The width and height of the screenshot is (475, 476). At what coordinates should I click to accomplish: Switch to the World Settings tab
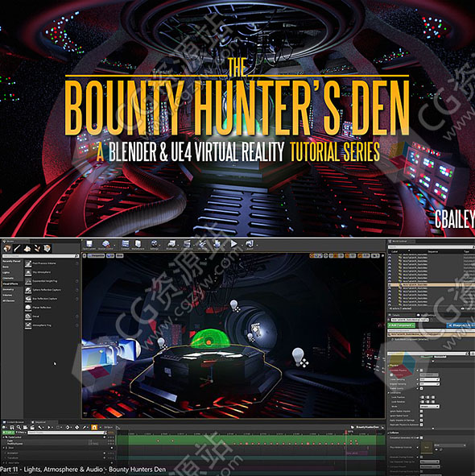[x=427, y=315]
